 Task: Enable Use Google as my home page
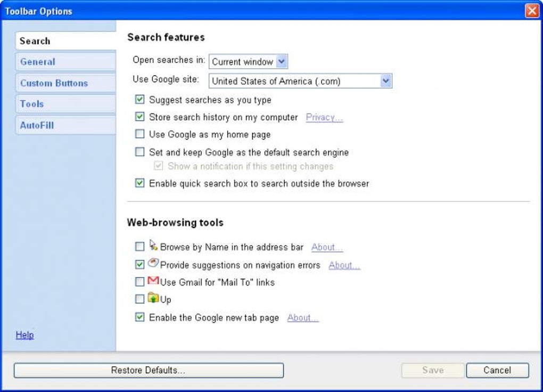tap(139, 134)
